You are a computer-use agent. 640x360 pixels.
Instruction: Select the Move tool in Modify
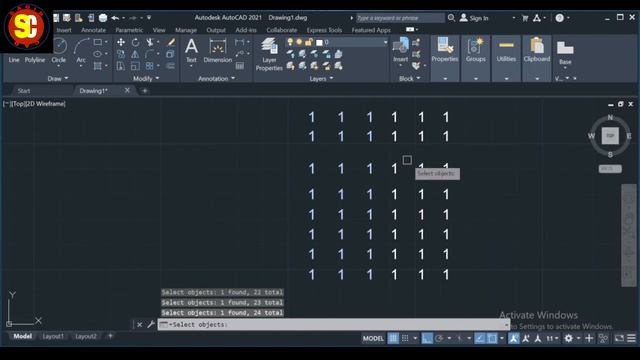(121, 42)
